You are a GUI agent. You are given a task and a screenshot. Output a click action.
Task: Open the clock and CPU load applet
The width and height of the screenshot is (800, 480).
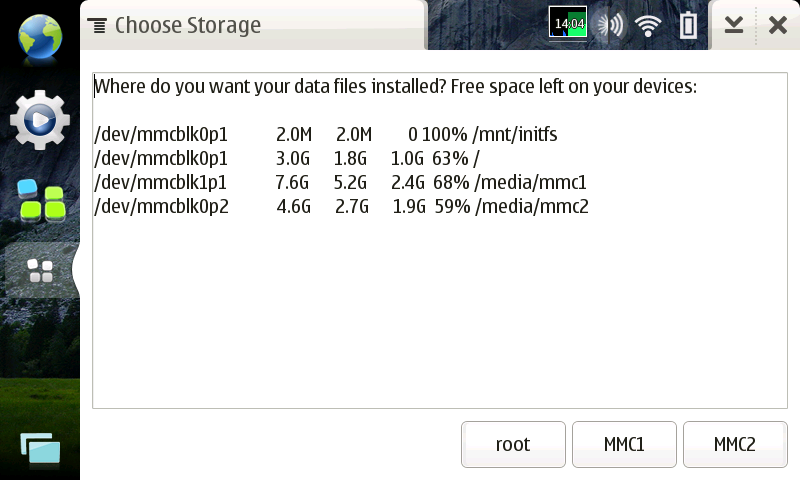tap(568, 23)
